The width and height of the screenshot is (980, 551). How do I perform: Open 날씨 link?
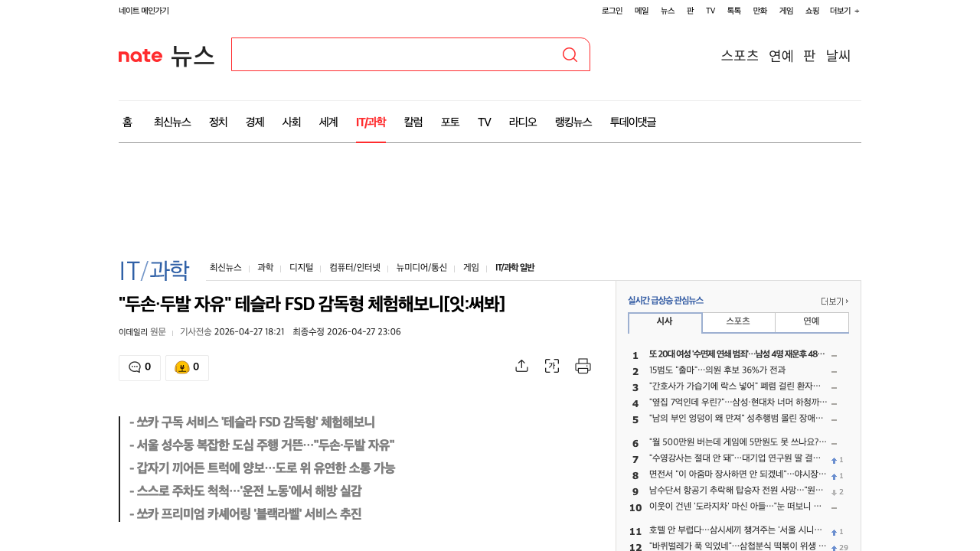click(838, 55)
